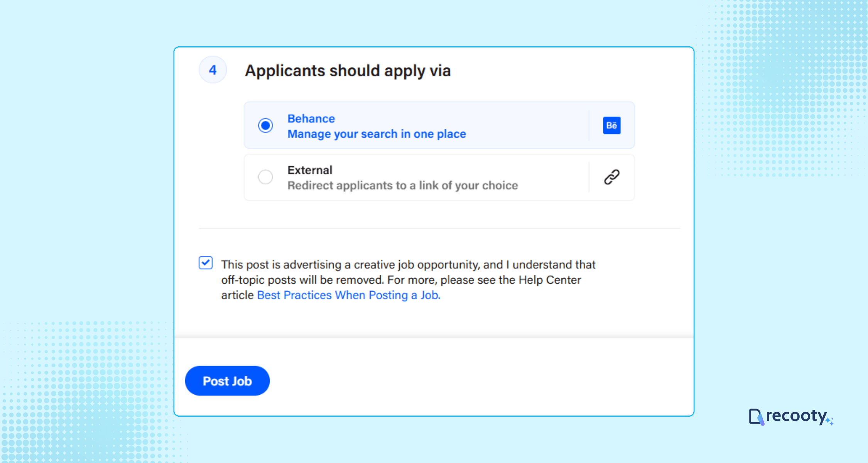Click the "Applicants should apply via" heading
Image resolution: width=868 pixels, height=463 pixels.
[x=348, y=71]
